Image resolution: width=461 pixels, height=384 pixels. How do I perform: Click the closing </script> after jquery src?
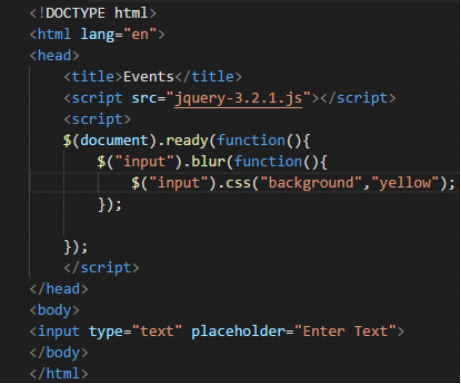(358, 98)
